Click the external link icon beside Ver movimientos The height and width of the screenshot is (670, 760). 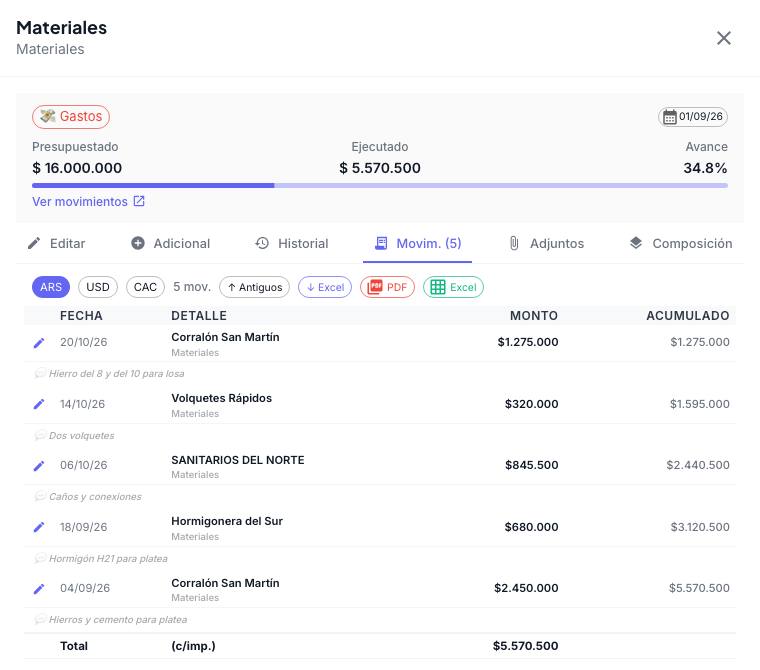tap(139, 201)
